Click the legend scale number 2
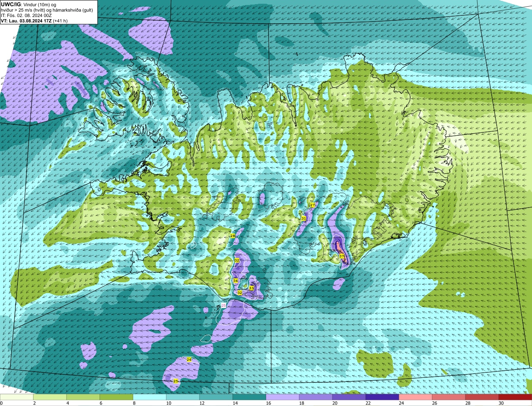Screen dimensions: 532x406 tap(34, 403)
